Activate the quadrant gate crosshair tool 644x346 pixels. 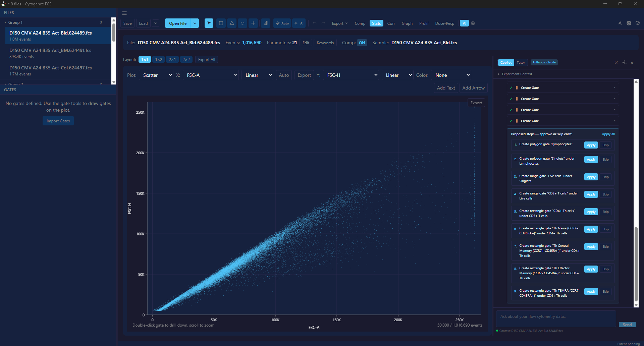[x=253, y=23]
